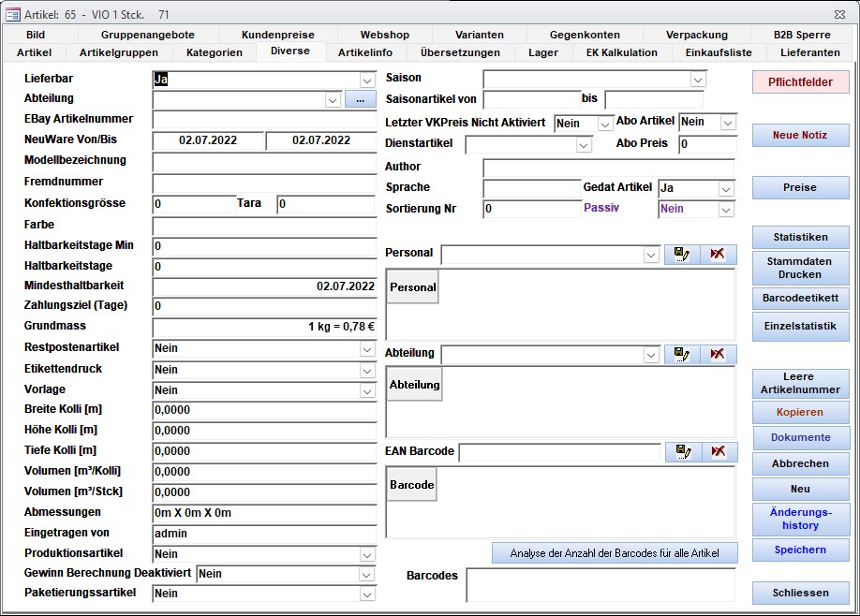Open the Passiv dropdown
The width and height of the screenshot is (860, 616).
click(726, 210)
